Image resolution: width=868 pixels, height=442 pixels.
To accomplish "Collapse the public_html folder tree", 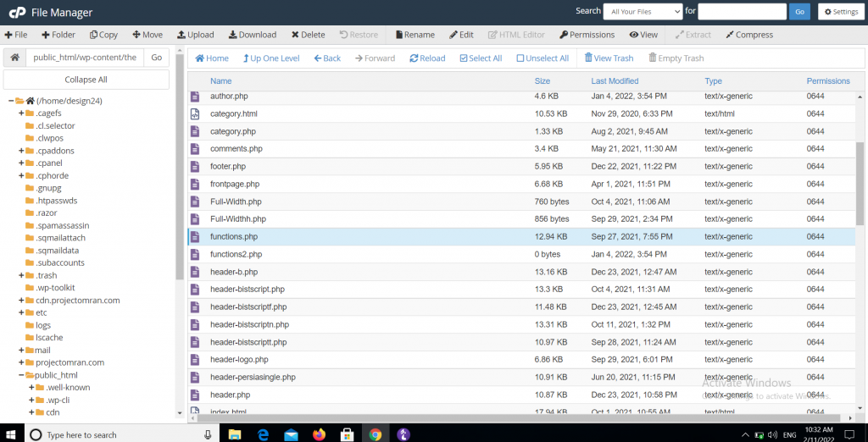I will (x=21, y=375).
